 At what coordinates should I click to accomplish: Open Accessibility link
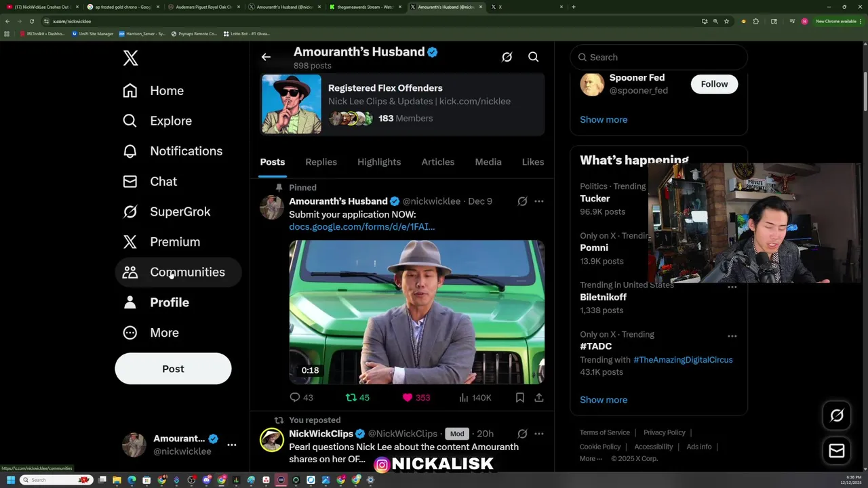pos(654,447)
